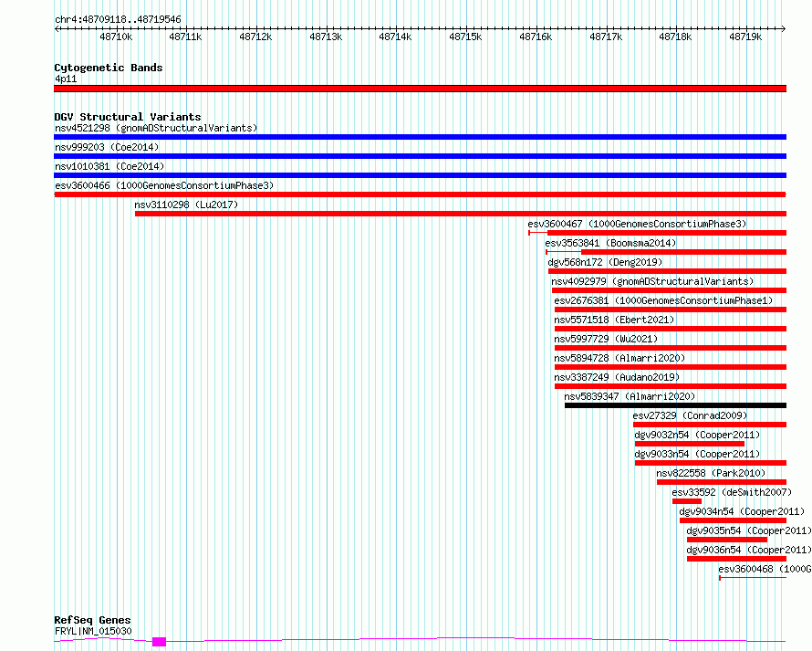This screenshot has width=812, height=651.
Task: Click the 48712k ruler tick label
Action: pos(255,37)
